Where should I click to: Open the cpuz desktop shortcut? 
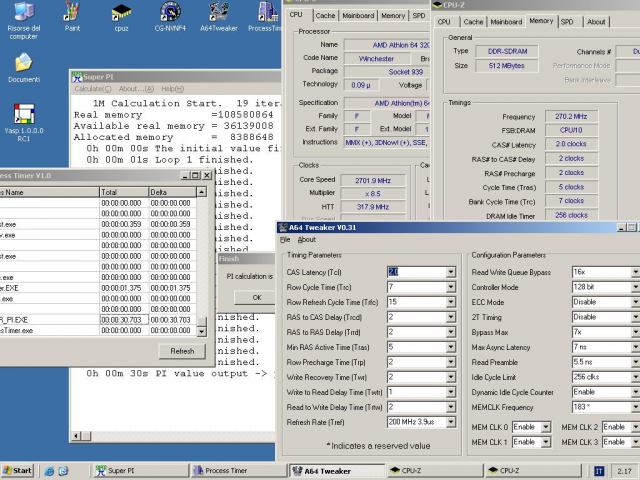point(121,18)
